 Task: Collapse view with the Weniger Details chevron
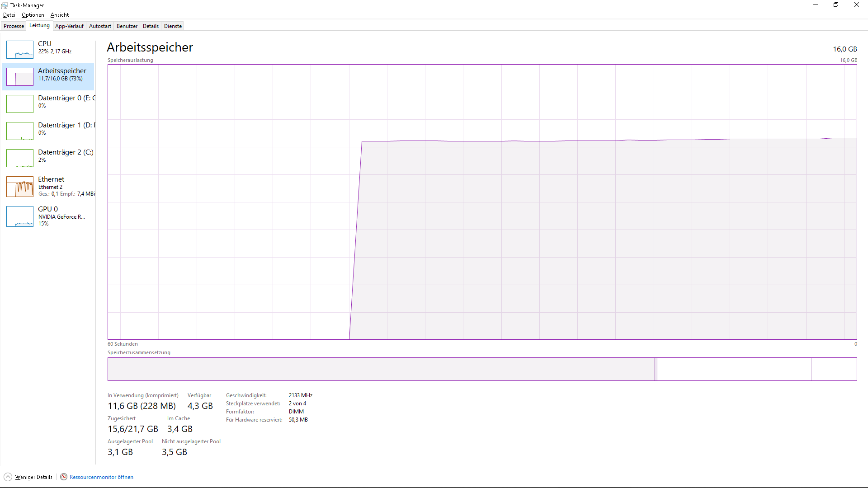pos(8,477)
